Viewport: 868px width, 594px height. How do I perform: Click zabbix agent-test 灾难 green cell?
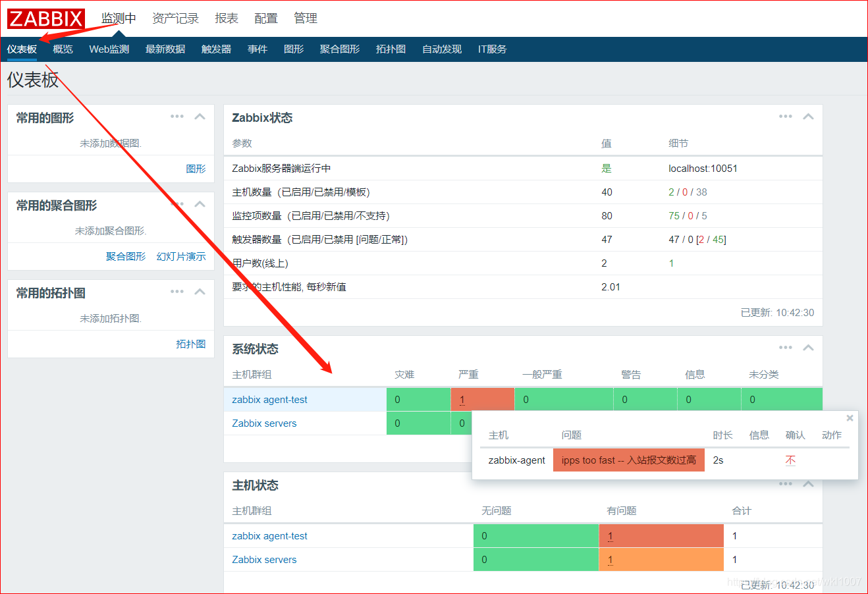pyautogui.click(x=418, y=400)
